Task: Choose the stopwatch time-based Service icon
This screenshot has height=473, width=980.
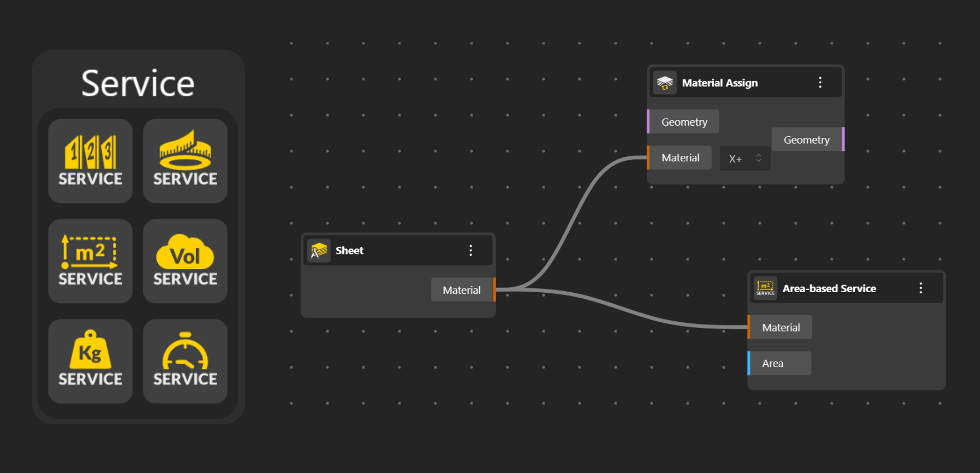Action: (x=185, y=361)
